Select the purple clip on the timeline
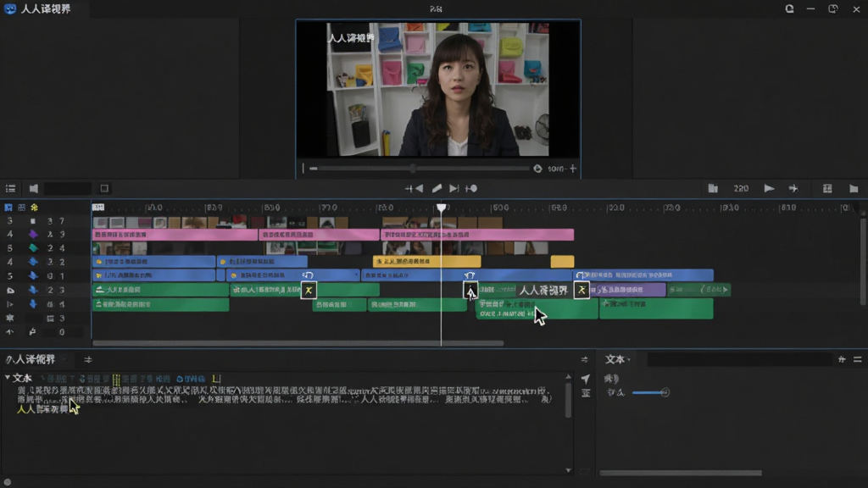The height and width of the screenshot is (488, 868). tap(628, 290)
